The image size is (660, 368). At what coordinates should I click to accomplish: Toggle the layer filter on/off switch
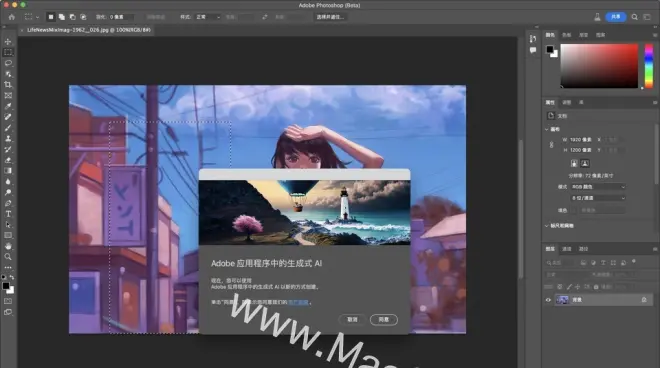click(633, 261)
